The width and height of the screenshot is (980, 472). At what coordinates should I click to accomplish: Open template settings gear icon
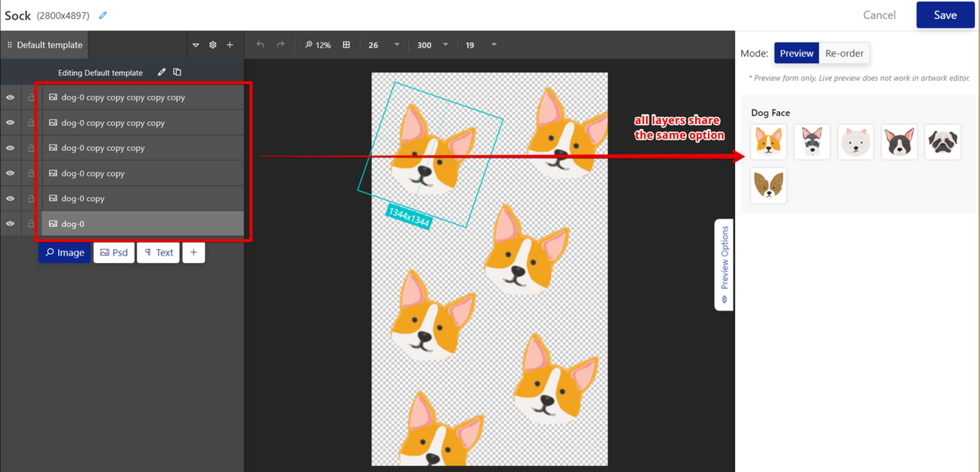(x=212, y=45)
